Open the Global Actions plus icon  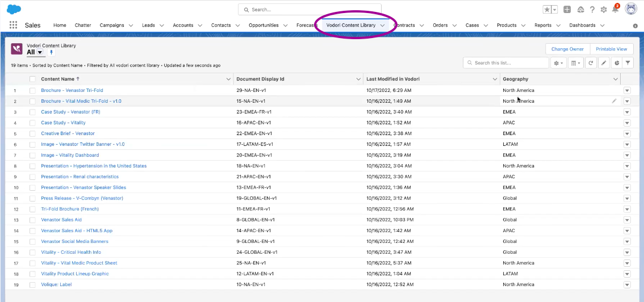[x=567, y=10]
